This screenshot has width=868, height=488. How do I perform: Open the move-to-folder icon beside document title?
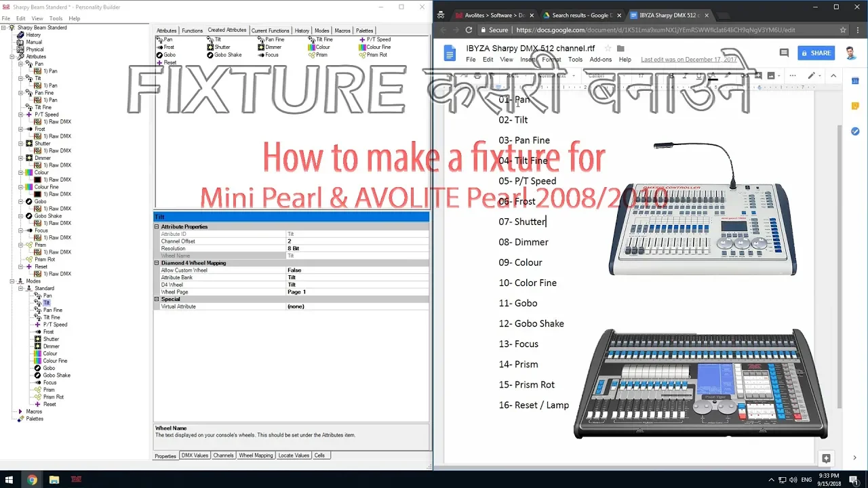[x=620, y=49]
